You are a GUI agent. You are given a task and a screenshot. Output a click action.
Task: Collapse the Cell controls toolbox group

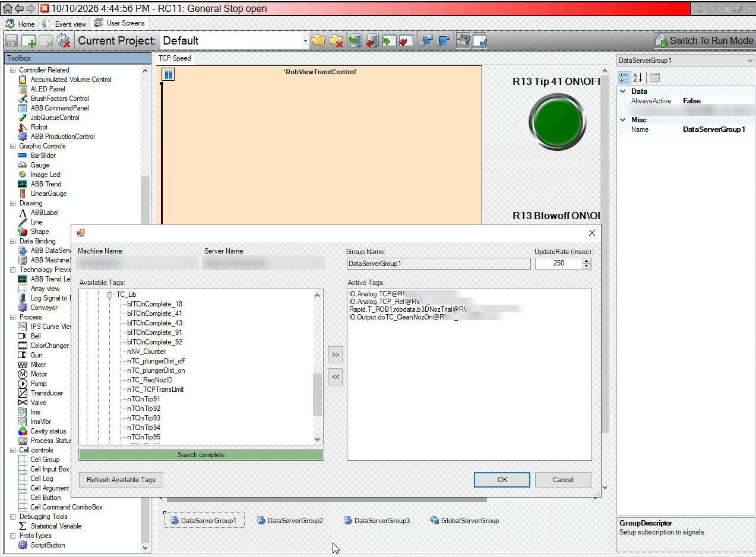[x=13, y=450]
